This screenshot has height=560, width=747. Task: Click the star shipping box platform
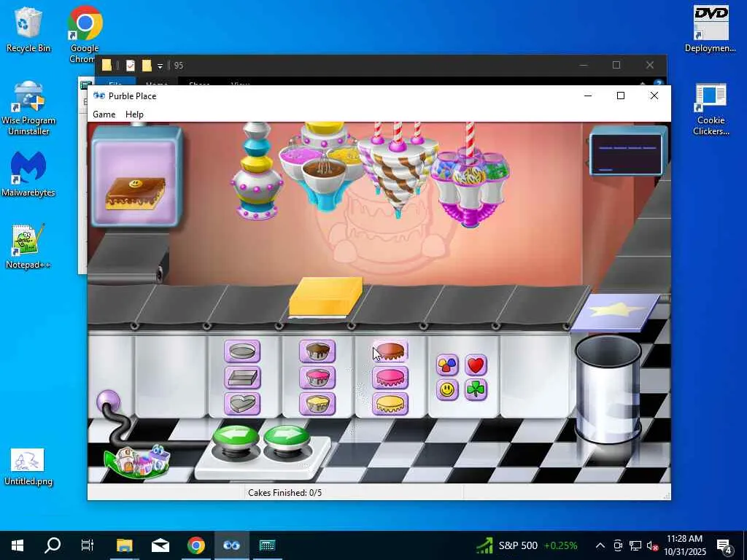(616, 312)
